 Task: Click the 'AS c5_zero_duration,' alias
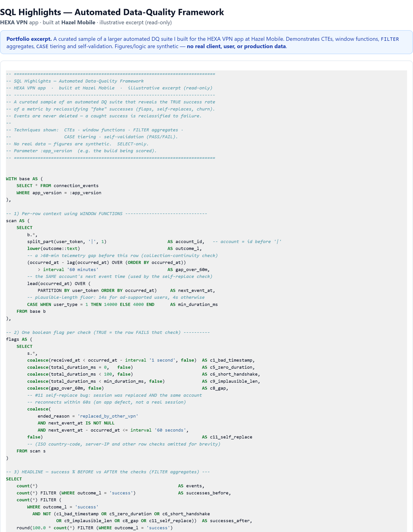tap(228, 367)
